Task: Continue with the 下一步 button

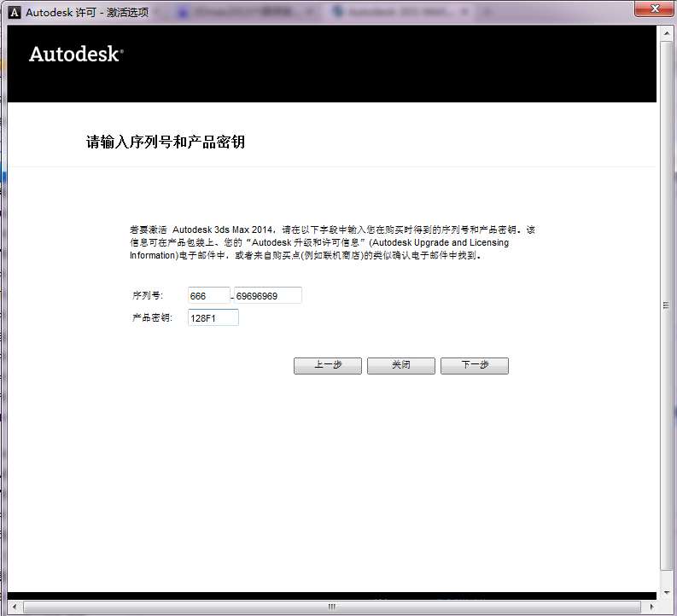Action: click(x=475, y=365)
